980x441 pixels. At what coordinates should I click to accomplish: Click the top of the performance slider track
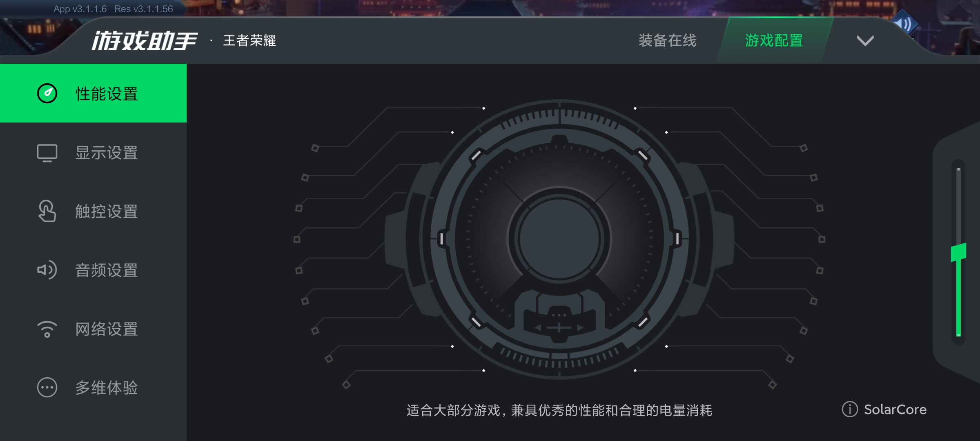click(958, 169)
